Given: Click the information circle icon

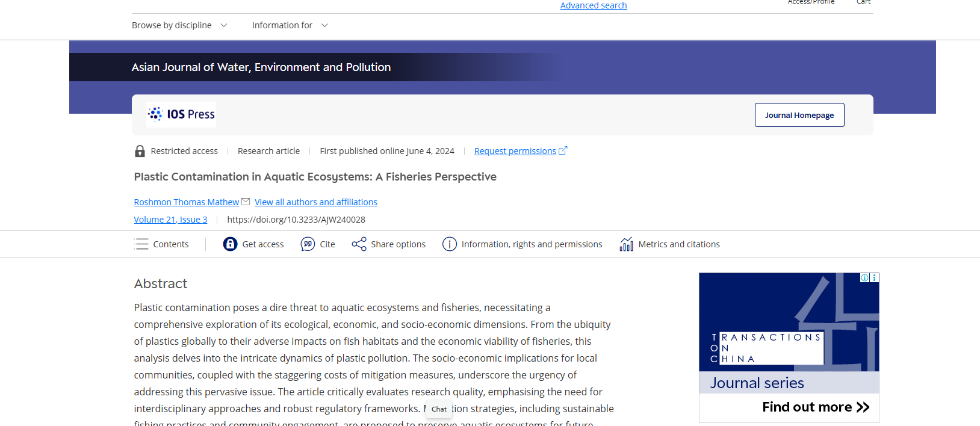Looking at the screenshot, I should (x=449, y=244).
